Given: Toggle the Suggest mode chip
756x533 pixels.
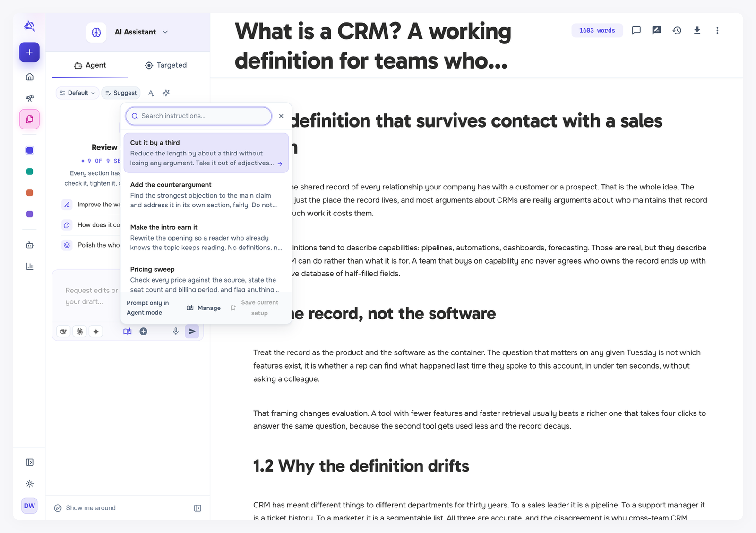Looking at the screenshot, I should click(x=121, y=93).
